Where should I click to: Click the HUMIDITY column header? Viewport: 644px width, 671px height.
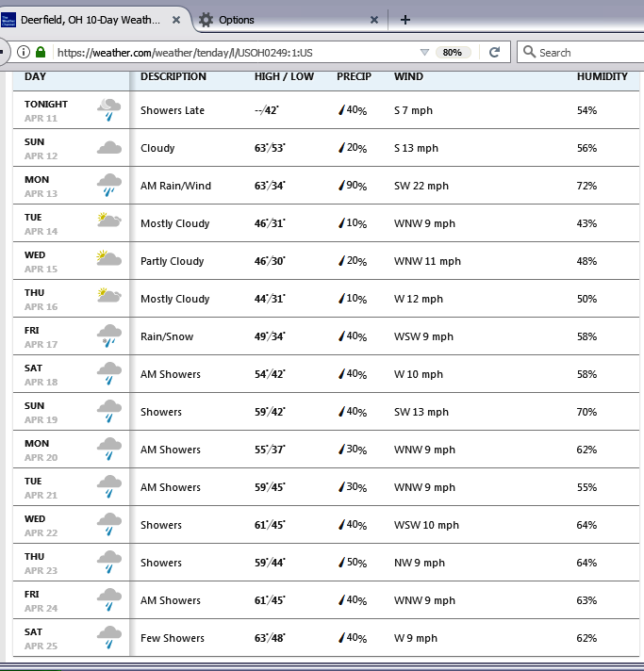pos(602,76)
